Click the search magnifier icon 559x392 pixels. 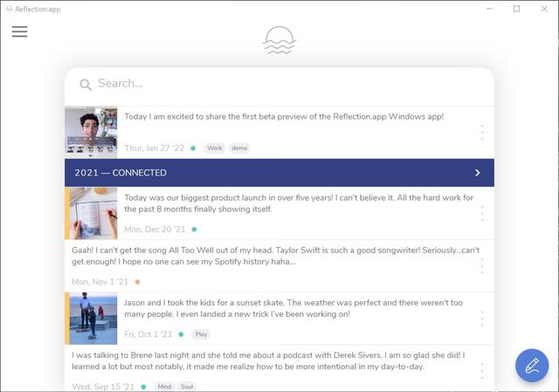tap(86, 85)
